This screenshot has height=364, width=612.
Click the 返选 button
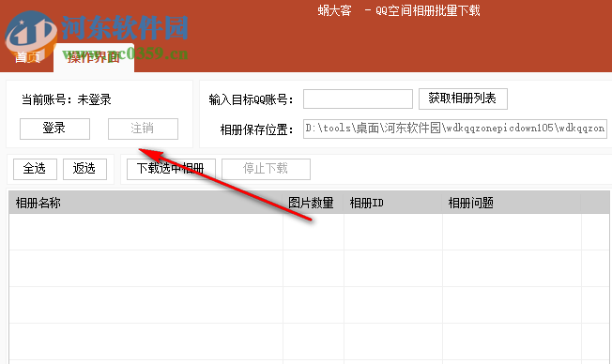click(84, 169)
